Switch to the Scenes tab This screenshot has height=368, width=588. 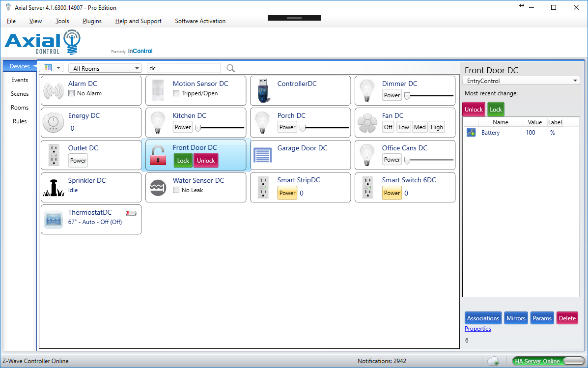tap(20, 94)
